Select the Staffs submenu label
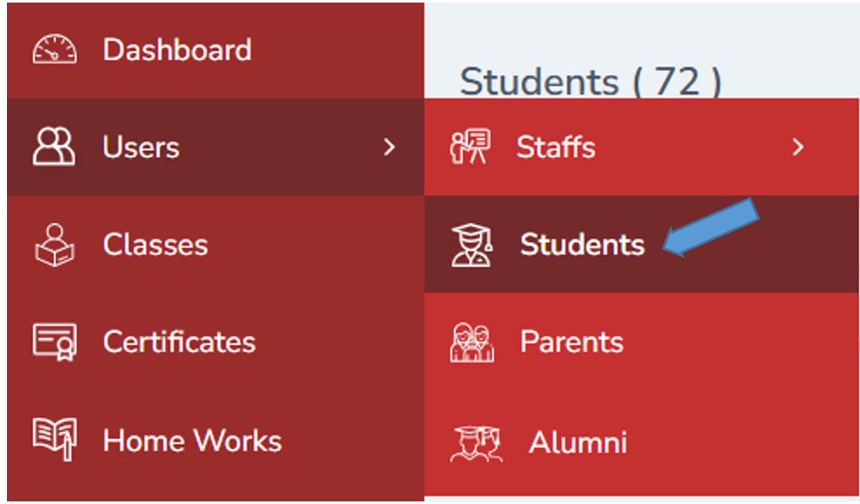The width and height of the screenshot is (860, 504). coord(556,147)
